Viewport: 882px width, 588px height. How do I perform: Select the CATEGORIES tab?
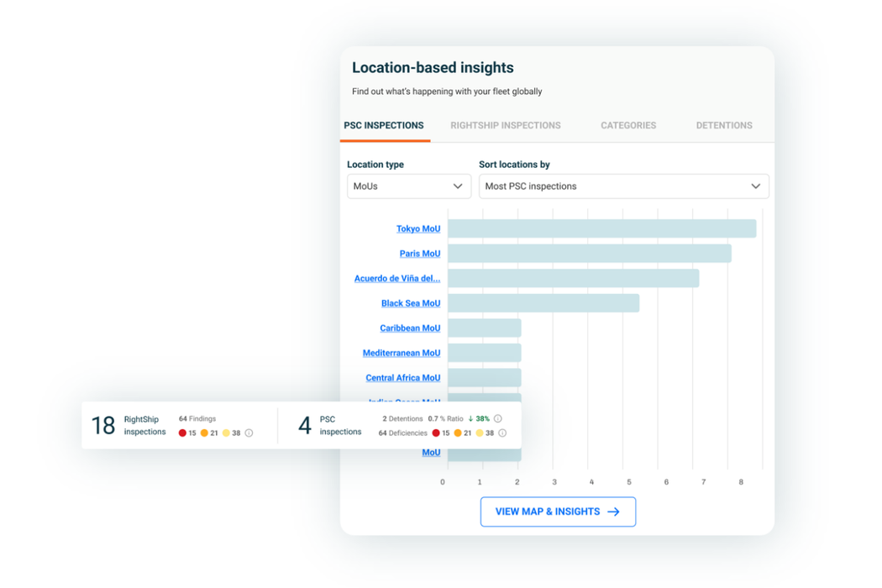click(627, 125)
